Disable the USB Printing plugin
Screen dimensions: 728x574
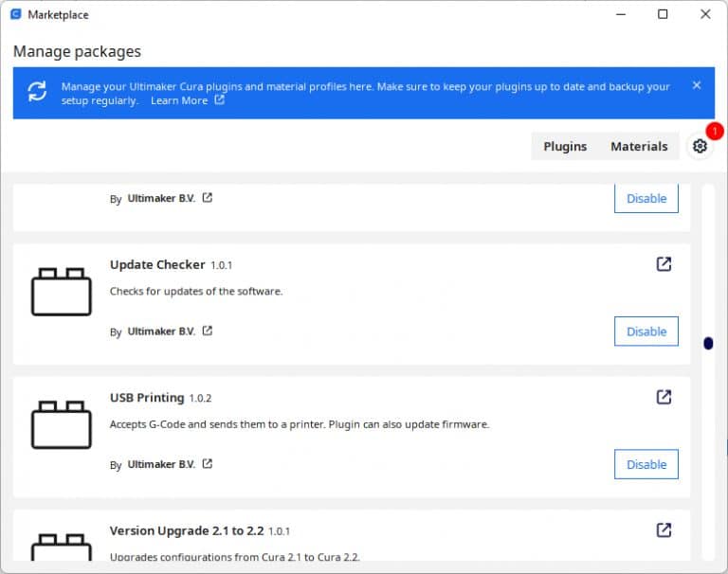646,464
